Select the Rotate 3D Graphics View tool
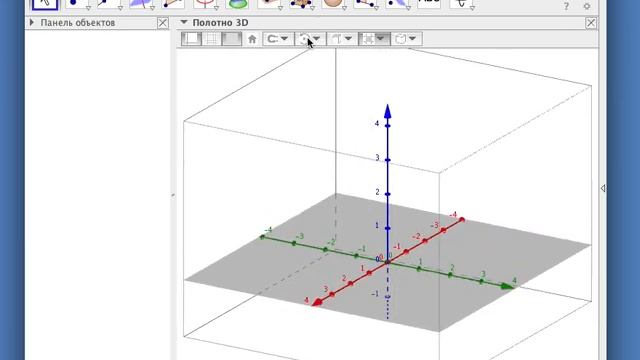This screenshot has width=640, height=360. [x=462, y=4]
